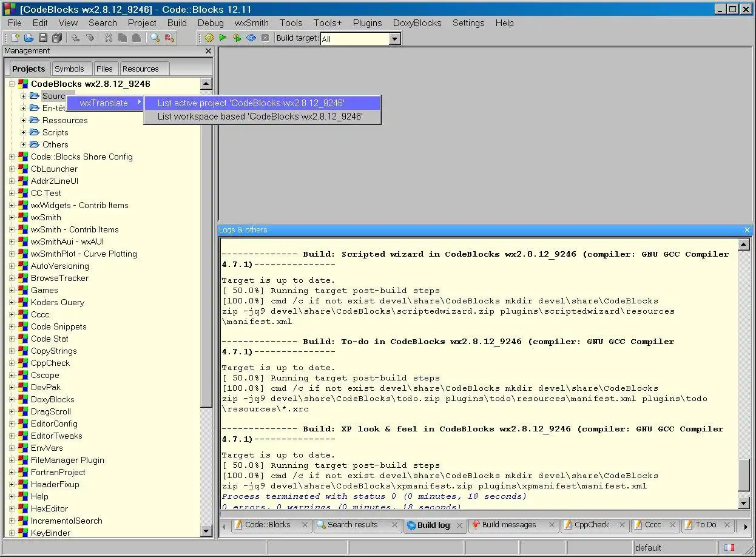Select the Code Snippets project
756x557 pixels.
click(x=59, y=326)
